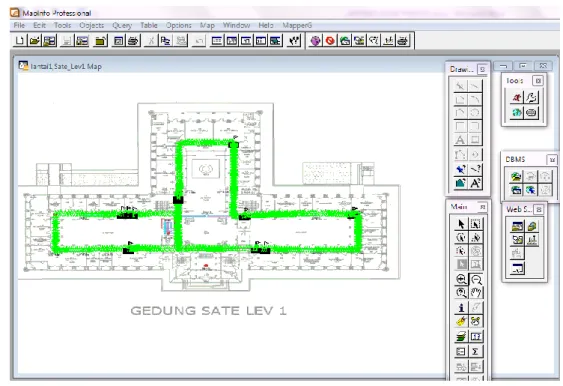Select the yellow Label tag tool
Viewport: 563px width, 386px height.
pyautogui.click(x=461, y=321)
